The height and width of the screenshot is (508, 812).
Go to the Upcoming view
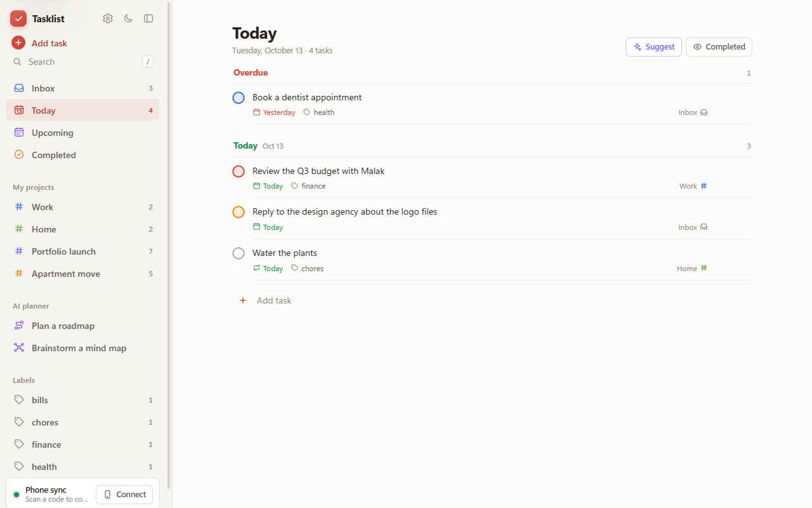(x=82, y=133)
